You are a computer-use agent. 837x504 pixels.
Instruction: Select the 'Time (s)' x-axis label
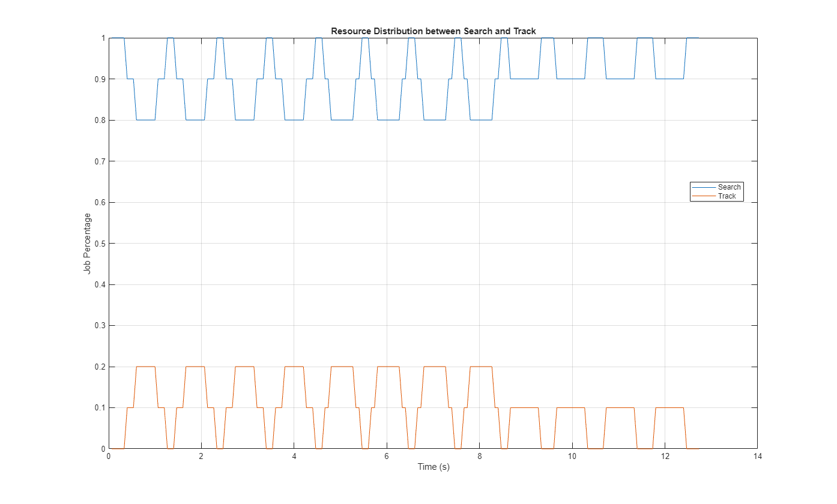433,467
